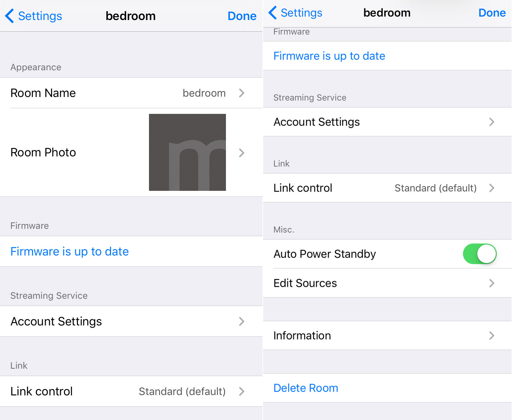Open the Edit Sources row

[x=305, y=283]
